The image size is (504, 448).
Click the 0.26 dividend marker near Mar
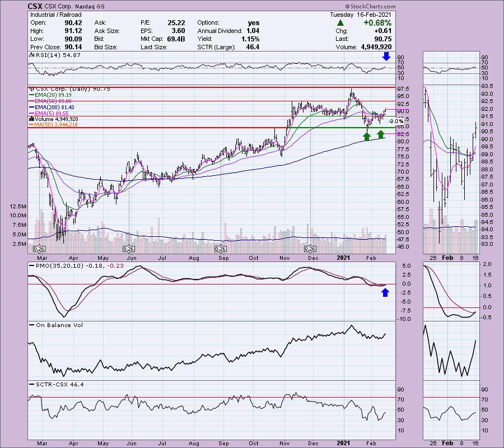(x=39, y=249)
